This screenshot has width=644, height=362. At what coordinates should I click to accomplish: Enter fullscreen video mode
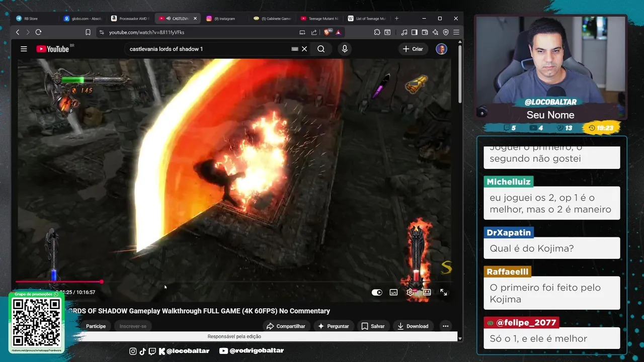click(x=444, y=292)
